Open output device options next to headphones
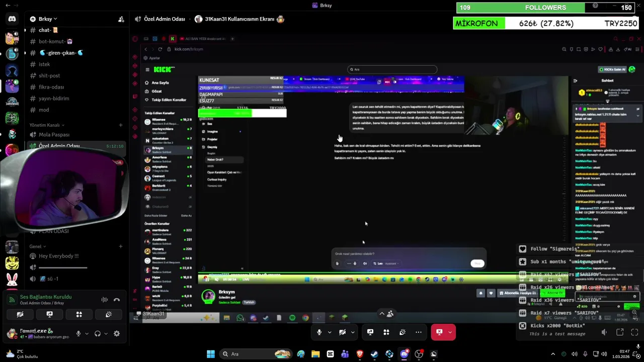 coord(106,333)
